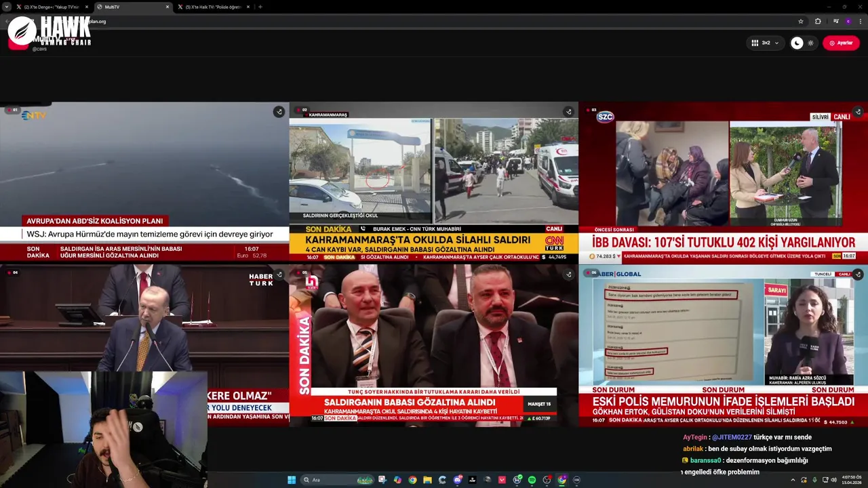Open Ayarlar settings button
The image size is (868, 488).
click(x=841, y=43)
